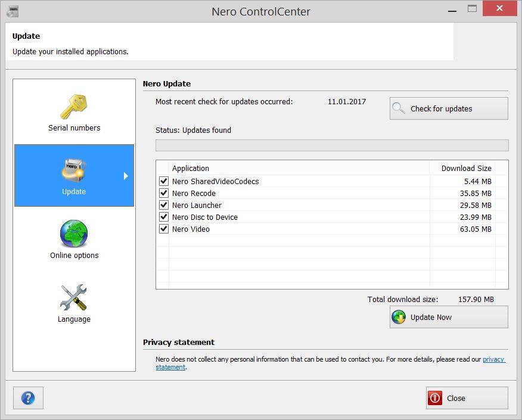522x420 pixels.
Task: Click the 157.90 MB total download size
Action: tap(476, 300)
